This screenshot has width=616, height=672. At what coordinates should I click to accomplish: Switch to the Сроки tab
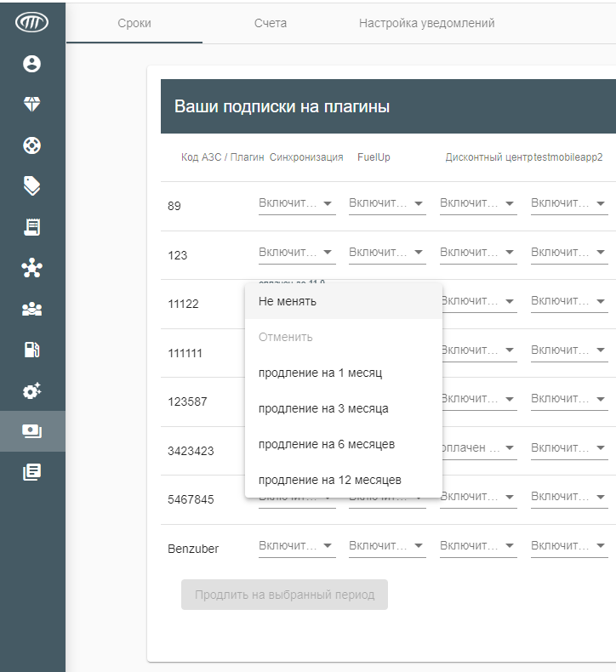(134, 23)
